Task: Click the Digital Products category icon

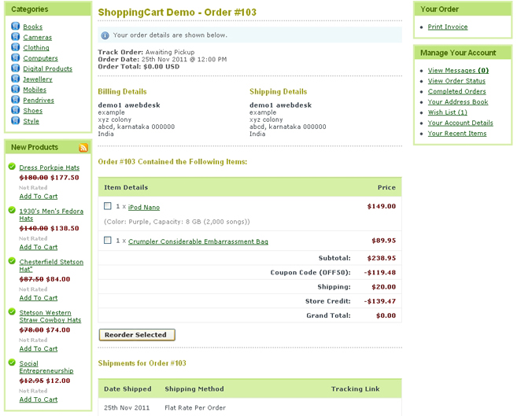Action: [x=16, y=68]
